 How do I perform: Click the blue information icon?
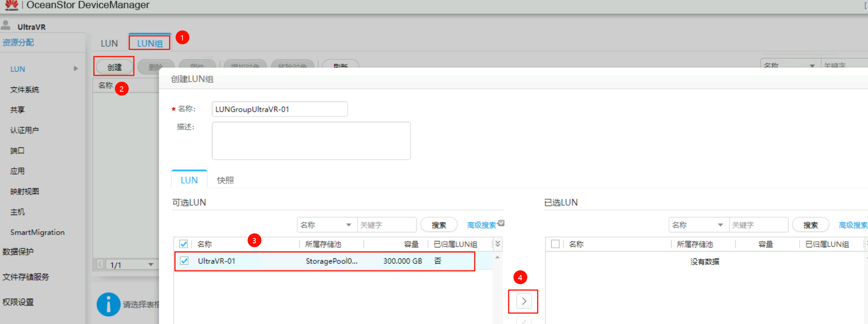pyautogui.click(x=108, y=304)
